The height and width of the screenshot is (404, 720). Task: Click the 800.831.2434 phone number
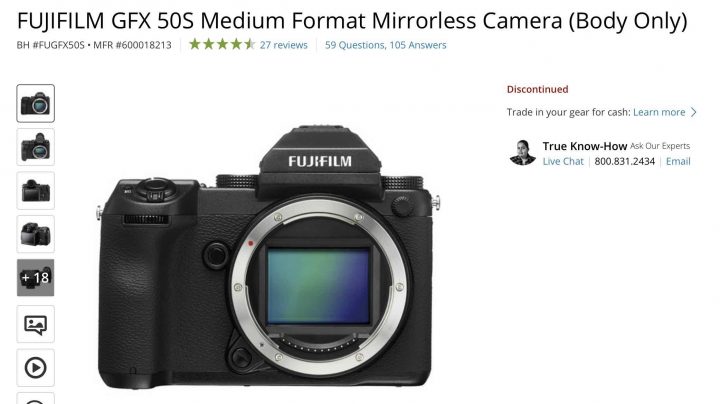pos(624,161)
